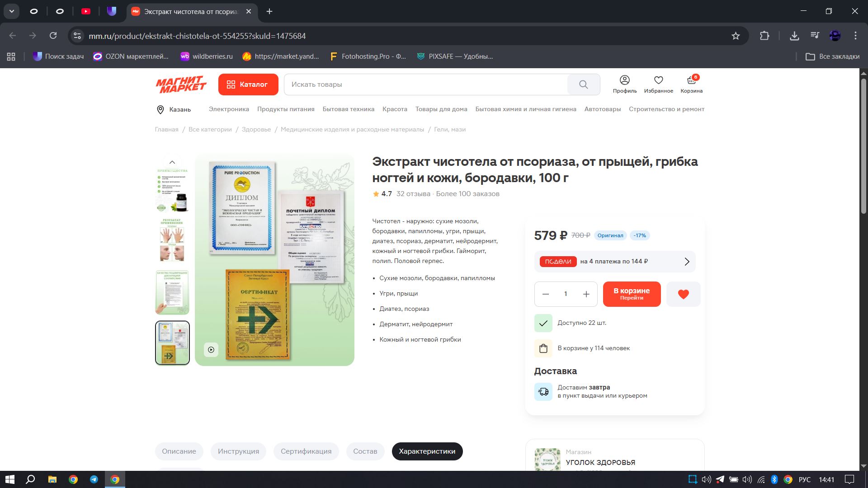This screenshot has height=488, width=868.
Task: Toggle favorite heart button beside cart
Action: pos(683,294)
